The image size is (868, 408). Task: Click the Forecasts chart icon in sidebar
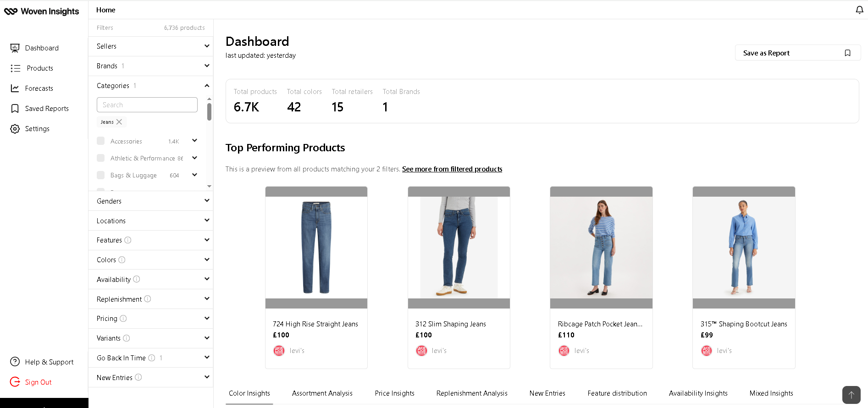point(15,88)
